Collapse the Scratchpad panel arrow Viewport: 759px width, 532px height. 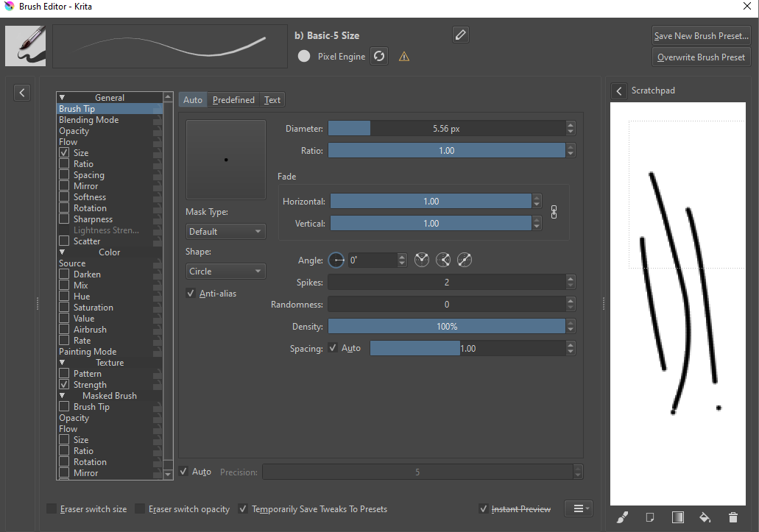pos(619,91)
